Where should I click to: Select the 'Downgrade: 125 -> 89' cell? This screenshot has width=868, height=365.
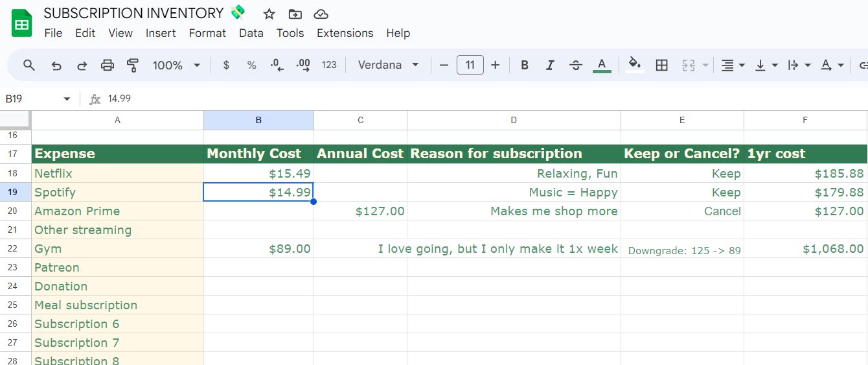click(x=682, y=249)
